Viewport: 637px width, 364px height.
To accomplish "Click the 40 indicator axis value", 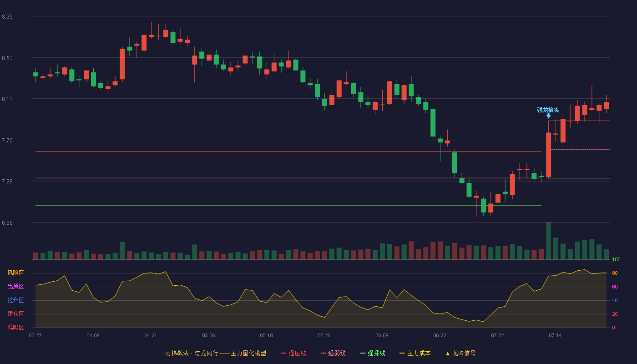I will (x=615, y=300).
